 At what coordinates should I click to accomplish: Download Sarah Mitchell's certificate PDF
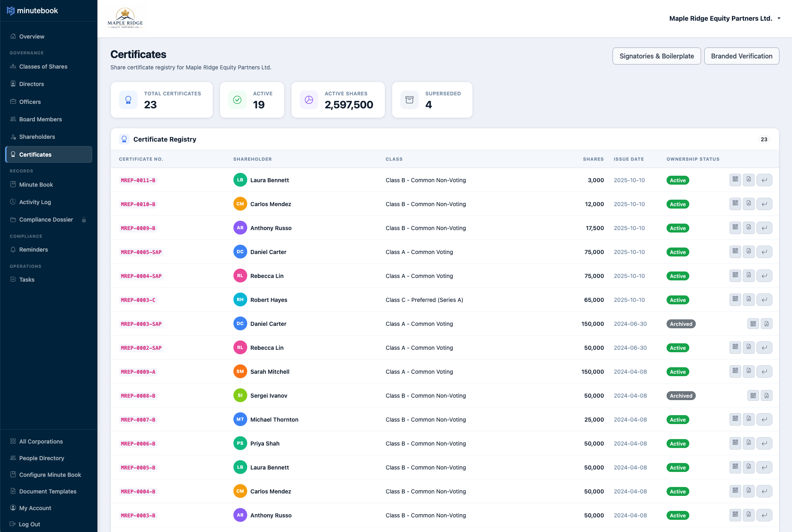(749, 371)
